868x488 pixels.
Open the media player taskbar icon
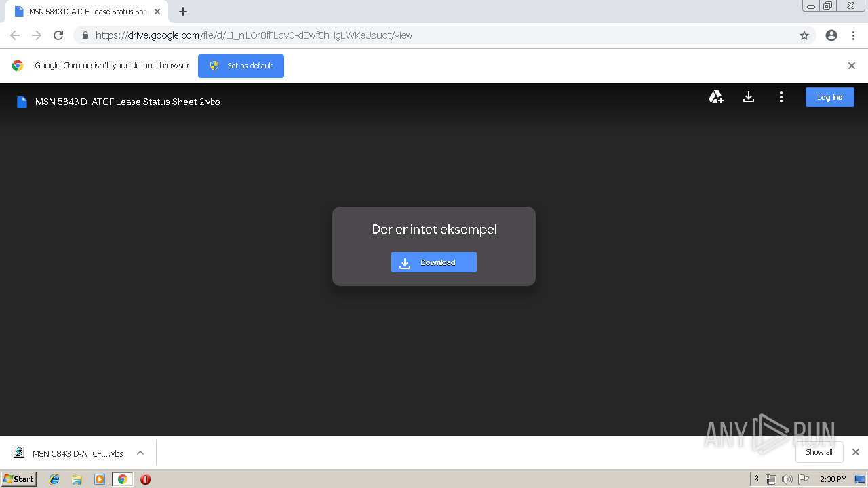[100, 479]
